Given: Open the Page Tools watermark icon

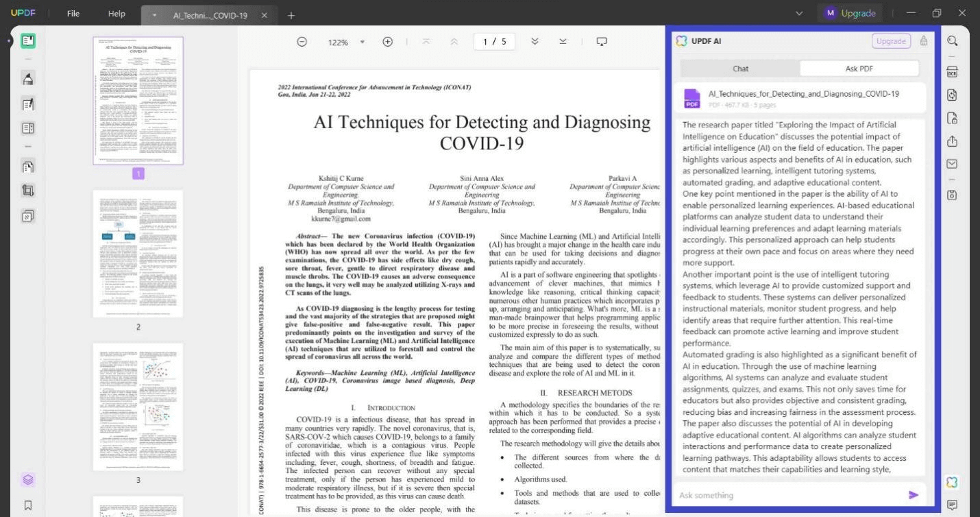Looking at the screenshot, I should (x=28, y=216).
